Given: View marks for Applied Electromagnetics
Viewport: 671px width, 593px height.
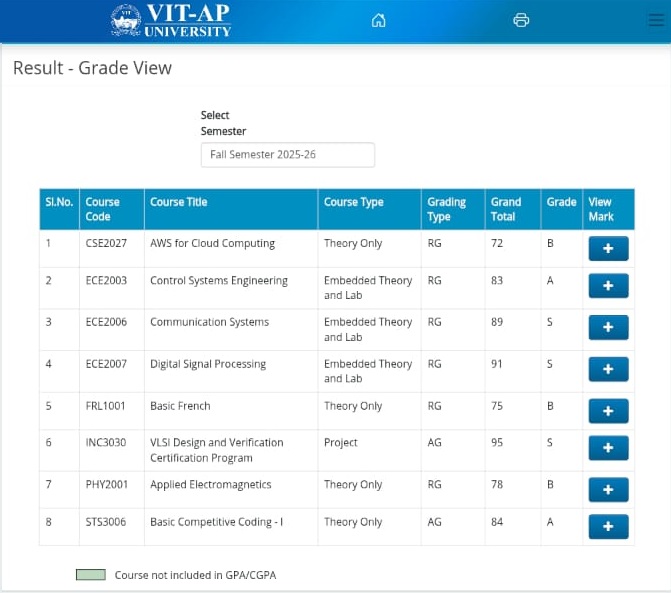Looking at the screenshot, I should (x=608, y=490).
